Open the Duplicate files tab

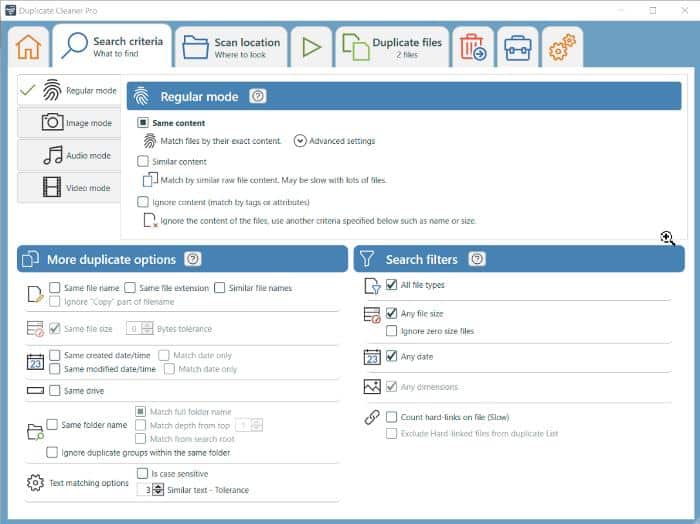point(391,47)
